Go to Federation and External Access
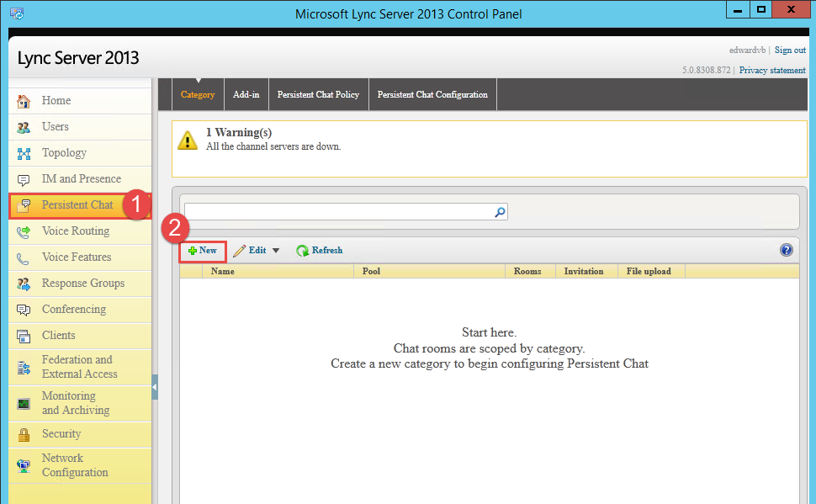Viewport: 816px width, 504px height. click(80, 367)
